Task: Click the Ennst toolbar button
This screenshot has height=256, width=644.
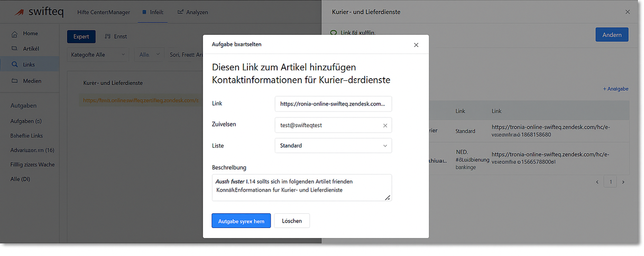Action: point(116,36)
